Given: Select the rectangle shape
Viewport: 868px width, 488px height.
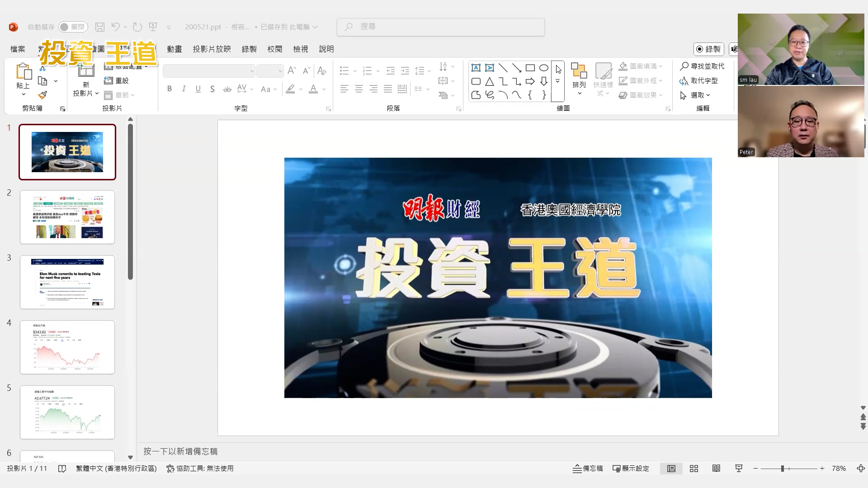Looking at the screenshot, I should (x=530, y=68).
